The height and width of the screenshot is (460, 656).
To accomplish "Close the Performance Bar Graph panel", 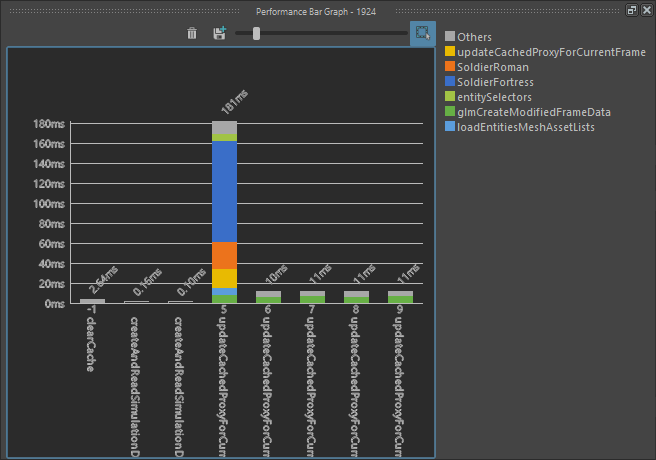I will pos(647,10).
